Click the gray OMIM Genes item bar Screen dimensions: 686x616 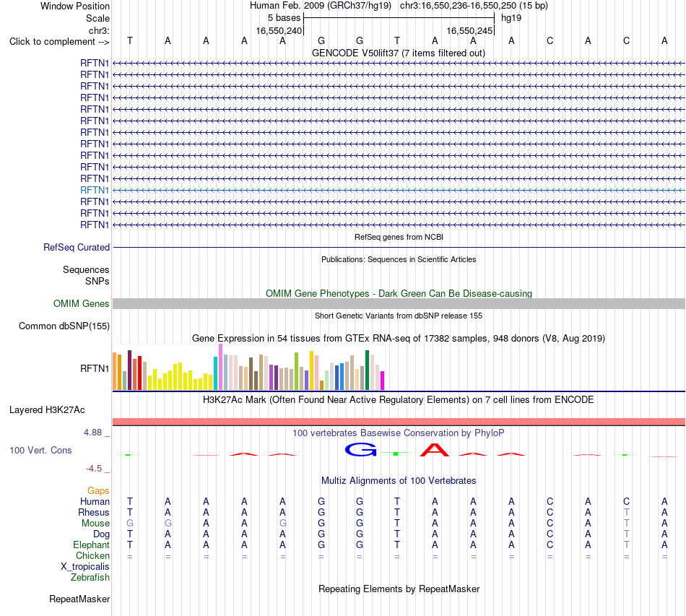coord(399,303)
